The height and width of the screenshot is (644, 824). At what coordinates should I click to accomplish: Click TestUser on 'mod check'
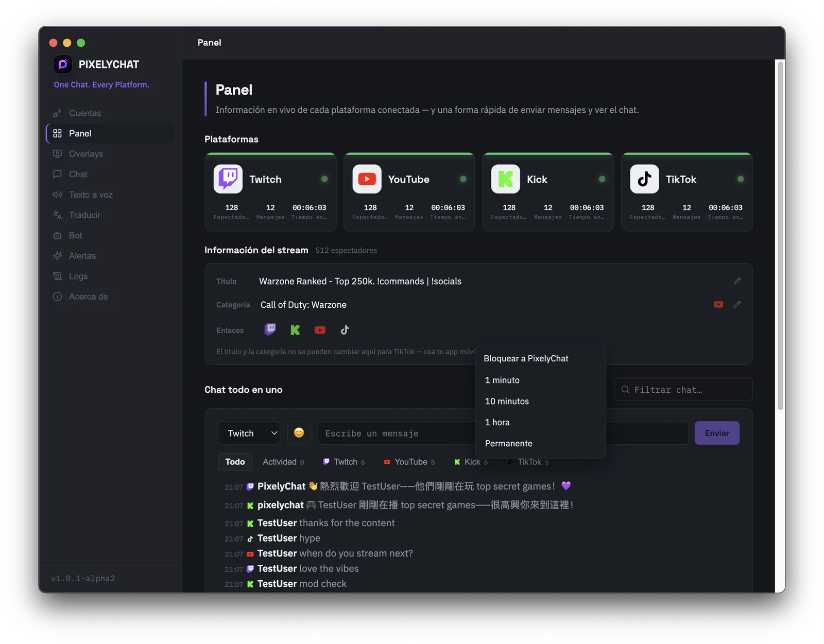[x=277, y=584]
